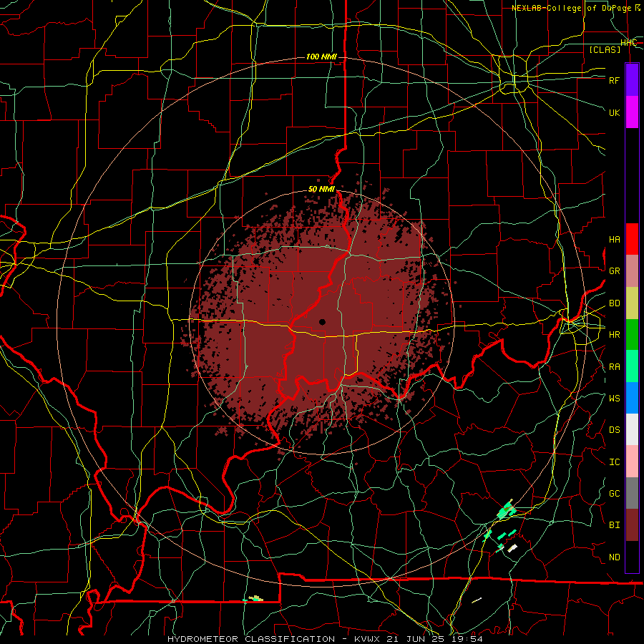Click the 'GC' legend label
The height and width of the screenshot is (644, 644).
[x=615, y=494]
